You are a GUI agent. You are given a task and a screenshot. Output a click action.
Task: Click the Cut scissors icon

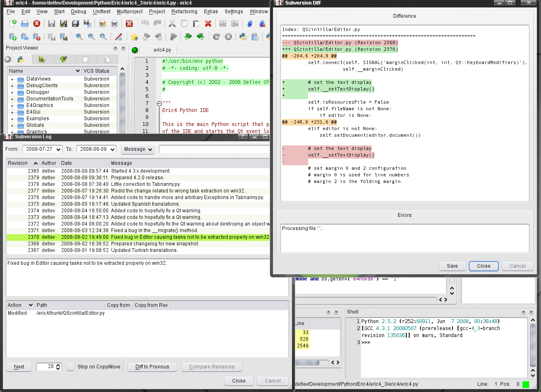(172, 24)
